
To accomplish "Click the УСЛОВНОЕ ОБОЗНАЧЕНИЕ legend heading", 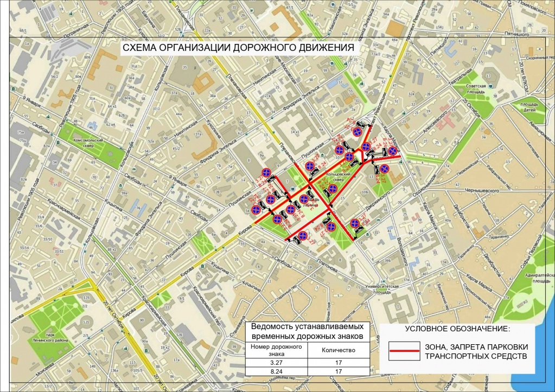I will tap(458, 329).
